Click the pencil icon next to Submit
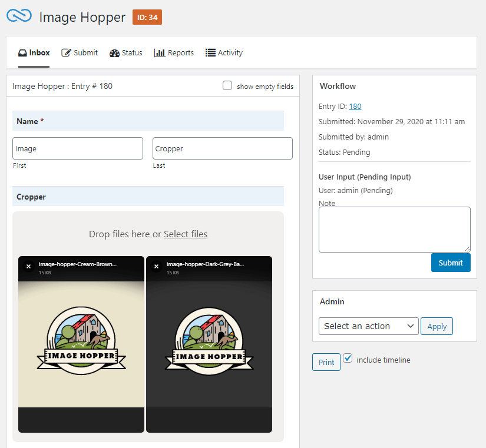 tap(66, 52)
